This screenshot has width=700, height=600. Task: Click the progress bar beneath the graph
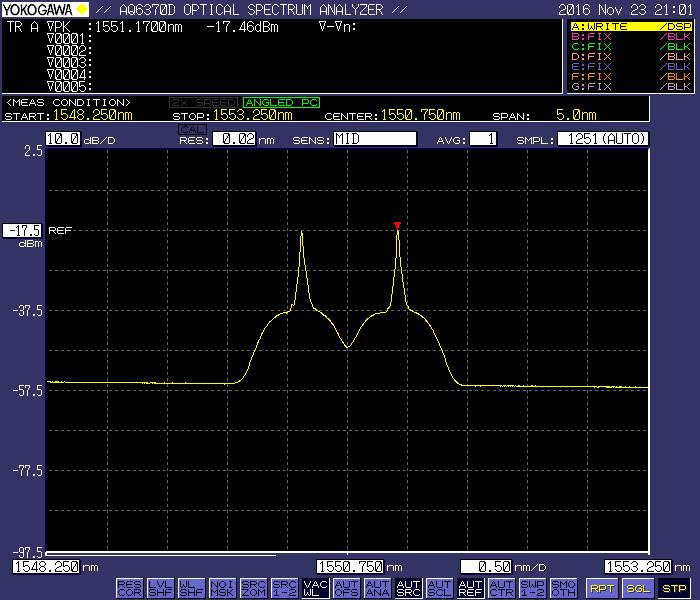coord(161,555)
